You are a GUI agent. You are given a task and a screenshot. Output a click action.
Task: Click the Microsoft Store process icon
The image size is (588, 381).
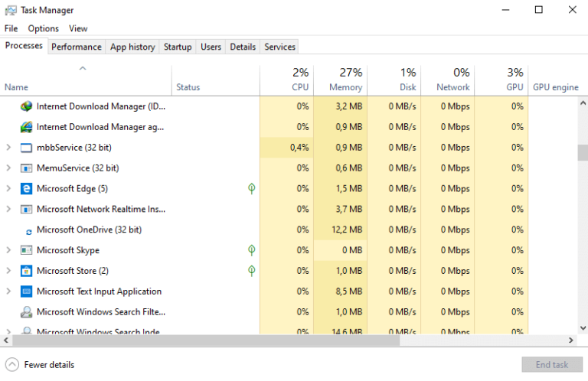tap(26, 271)
